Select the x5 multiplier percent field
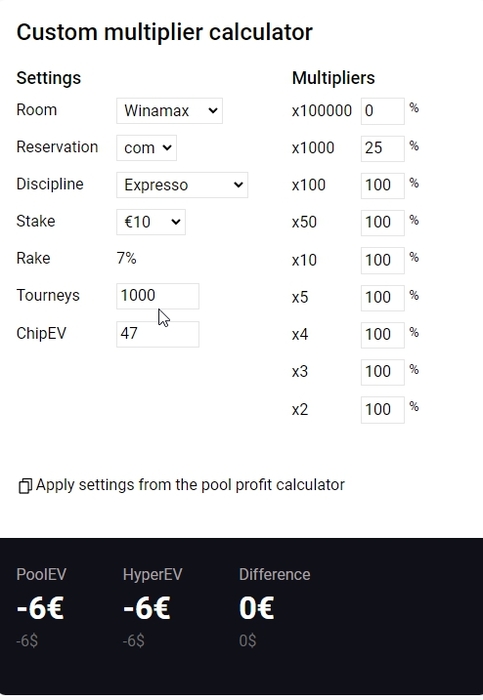This screenshot has width=483, height=700. click(383, 297)
